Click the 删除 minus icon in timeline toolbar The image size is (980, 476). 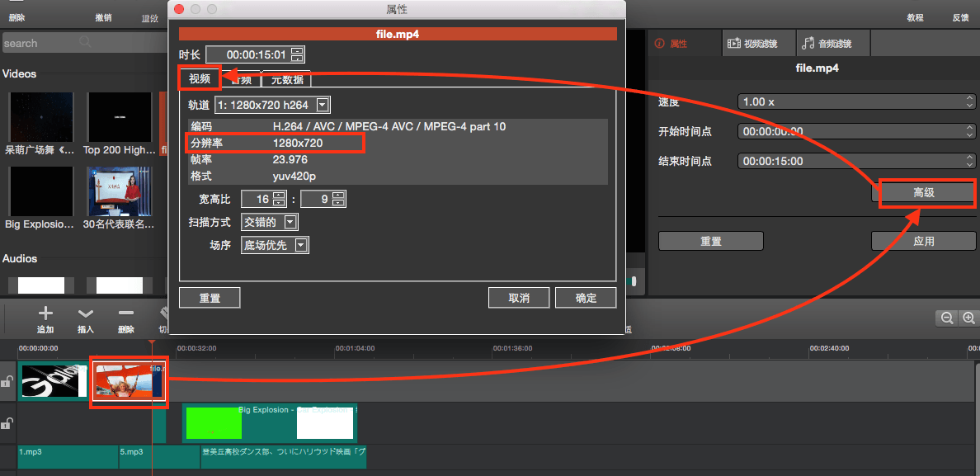pyautogui.click(x=125, y=313)
